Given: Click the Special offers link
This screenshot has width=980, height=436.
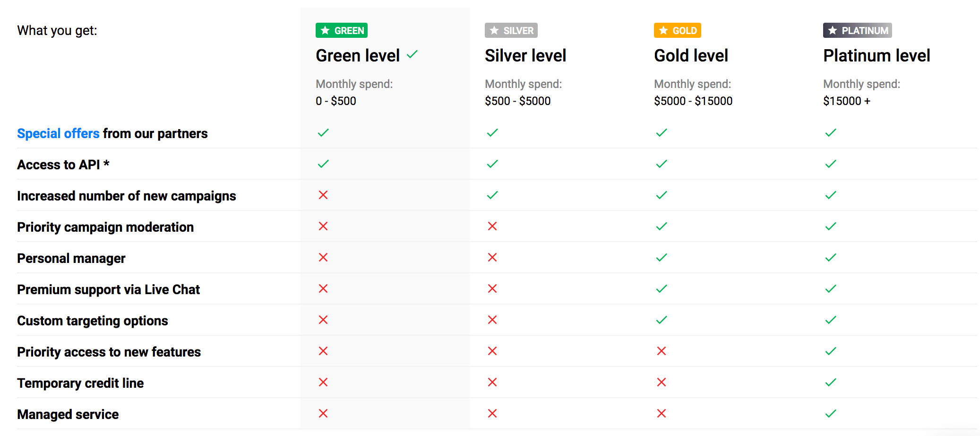Looking at the screenshot, I should click(x=58, y=134).
